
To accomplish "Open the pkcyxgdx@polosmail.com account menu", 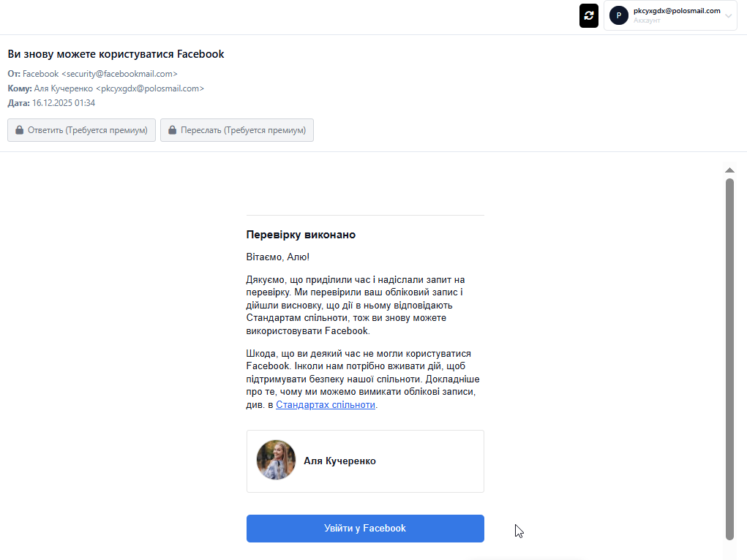I will point(676,11).
